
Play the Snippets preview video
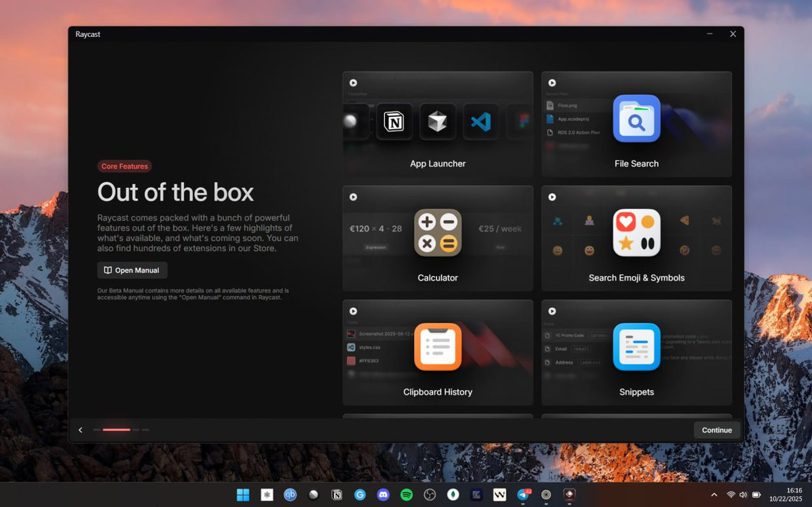pos(552,311)
